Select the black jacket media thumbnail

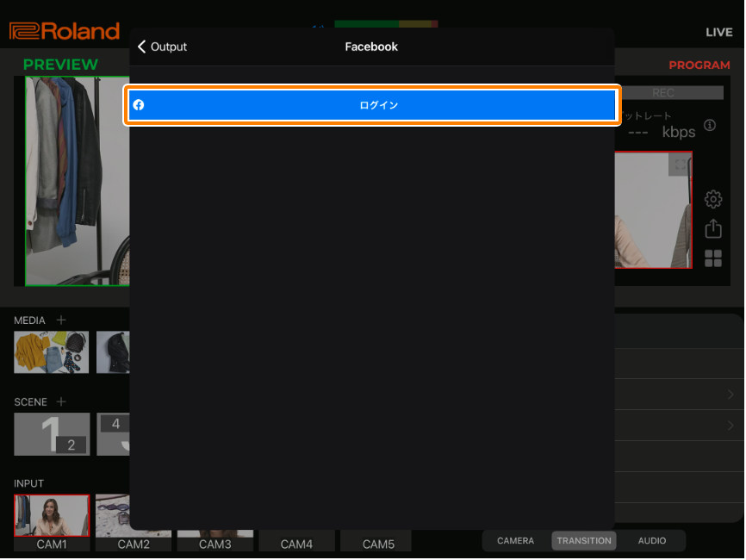[113, 352]
